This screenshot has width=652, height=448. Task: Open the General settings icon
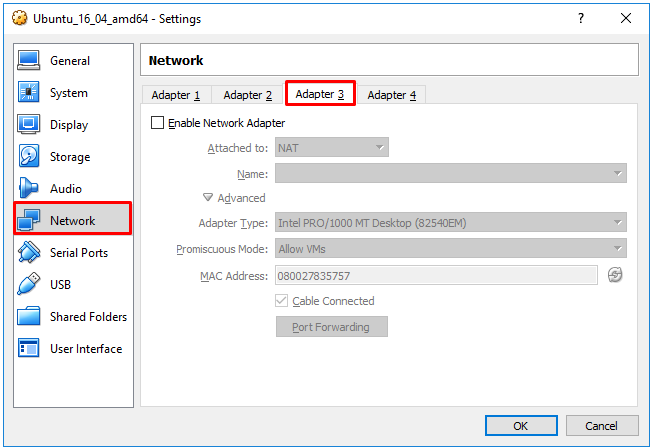coord(28,61)
